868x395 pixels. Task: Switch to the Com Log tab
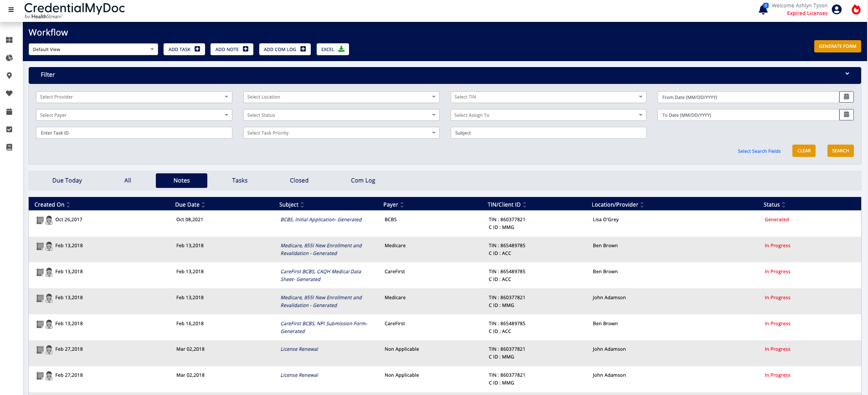pyautogui.click(x=363, y=180)
